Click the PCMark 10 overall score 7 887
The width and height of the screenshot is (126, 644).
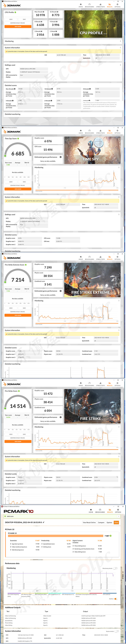(107, 536)
